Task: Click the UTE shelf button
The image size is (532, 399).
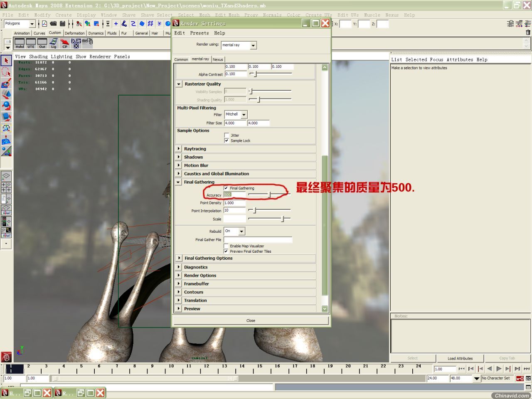Action: coord(31,43)
